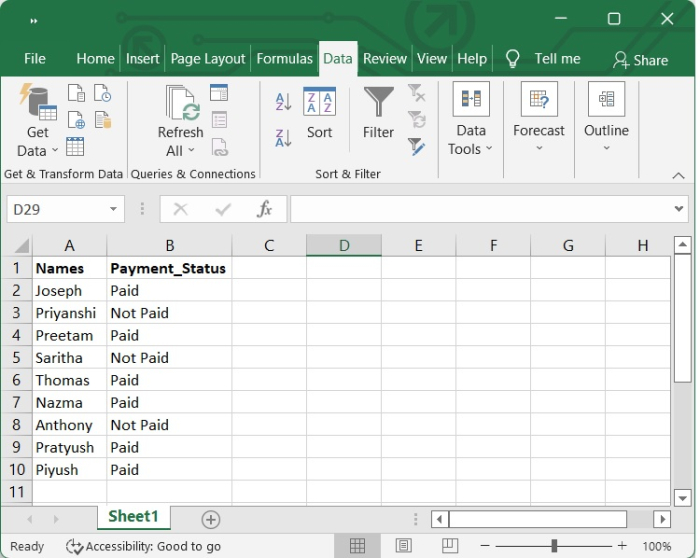
Task: Open the Data Tools group
Action: [x=471, y=119]
